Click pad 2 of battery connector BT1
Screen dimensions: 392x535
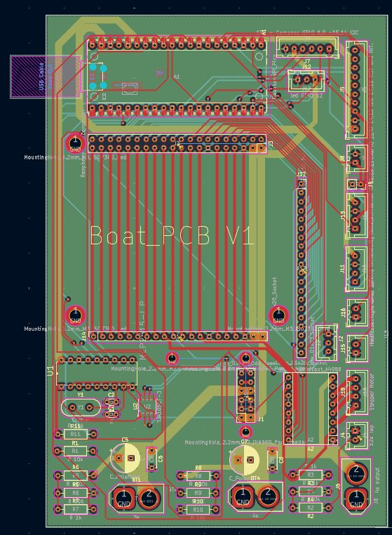click(x=149, y=498)
